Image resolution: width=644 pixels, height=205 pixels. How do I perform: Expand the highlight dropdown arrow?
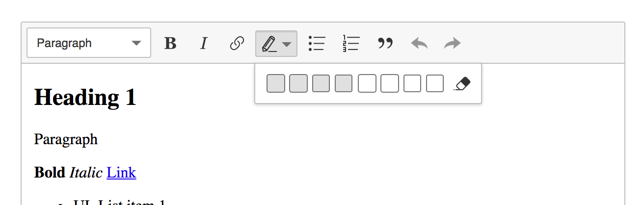pyautogui.click(x=287, y=44)
